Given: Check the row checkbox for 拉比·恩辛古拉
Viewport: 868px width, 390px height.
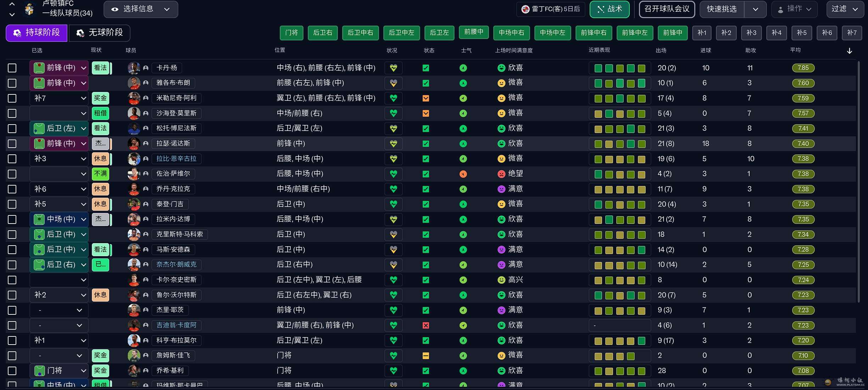Looking at the screenshot, I should (x=12, y=159).
